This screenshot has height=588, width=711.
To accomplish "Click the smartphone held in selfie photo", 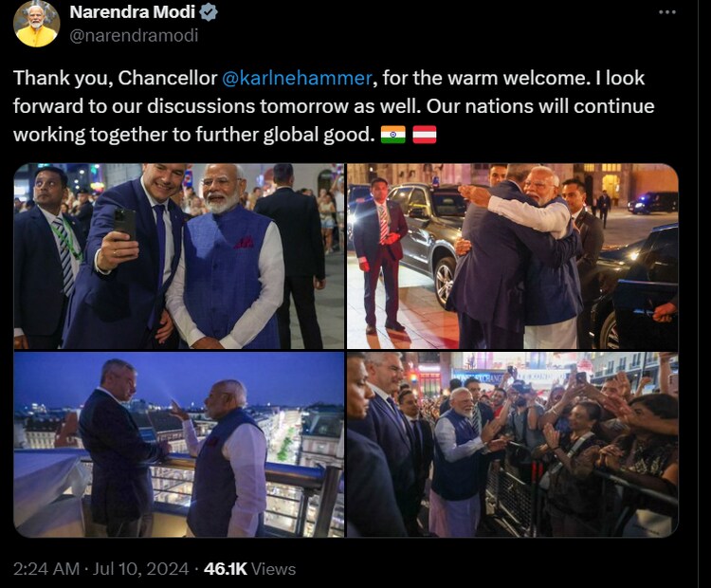I will [124, 225].
